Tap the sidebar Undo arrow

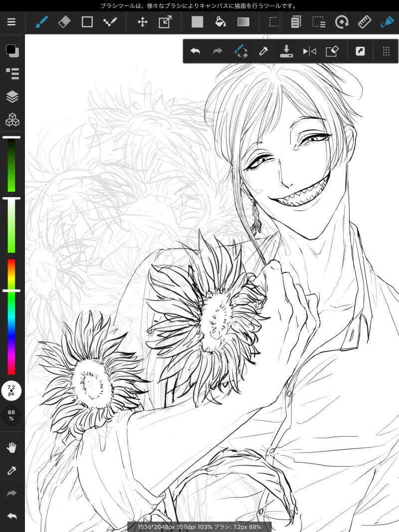[11, 517]
